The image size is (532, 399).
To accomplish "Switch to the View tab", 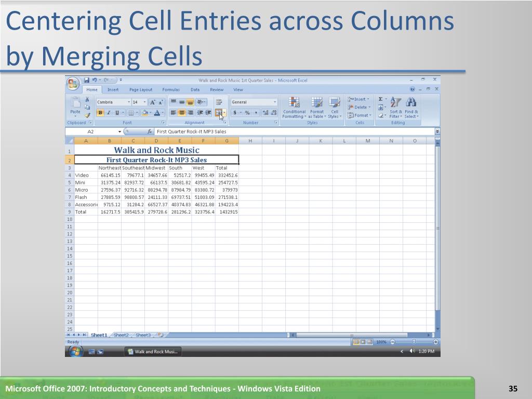I will (238, 89).
